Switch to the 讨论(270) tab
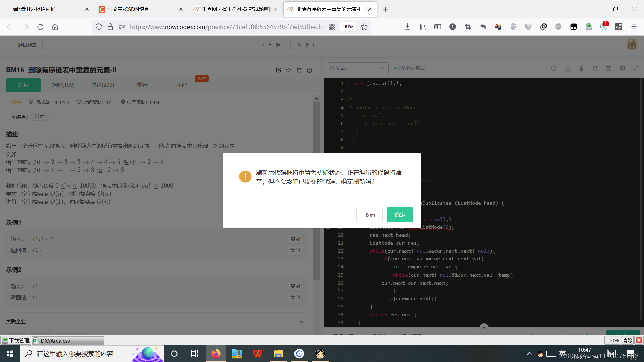 [103, 85]
